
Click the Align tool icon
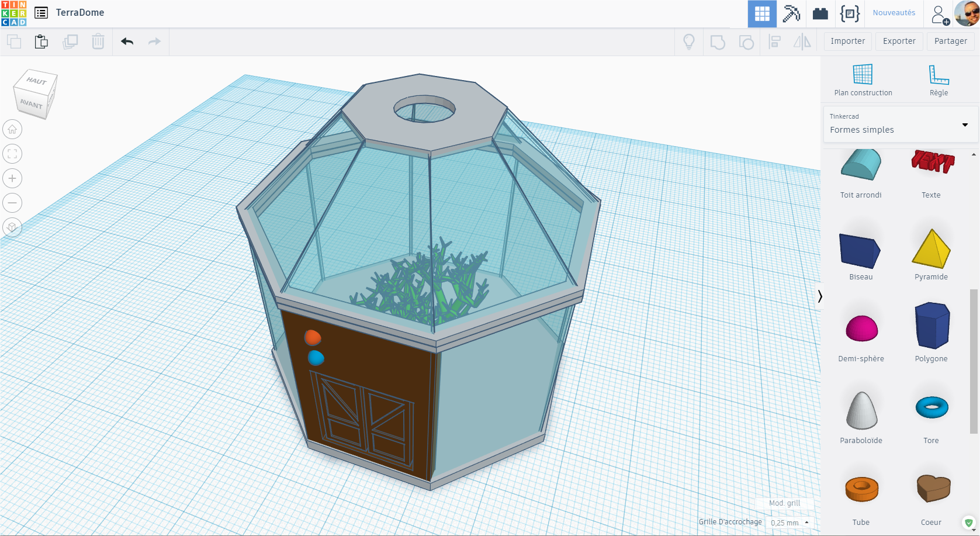775,42
